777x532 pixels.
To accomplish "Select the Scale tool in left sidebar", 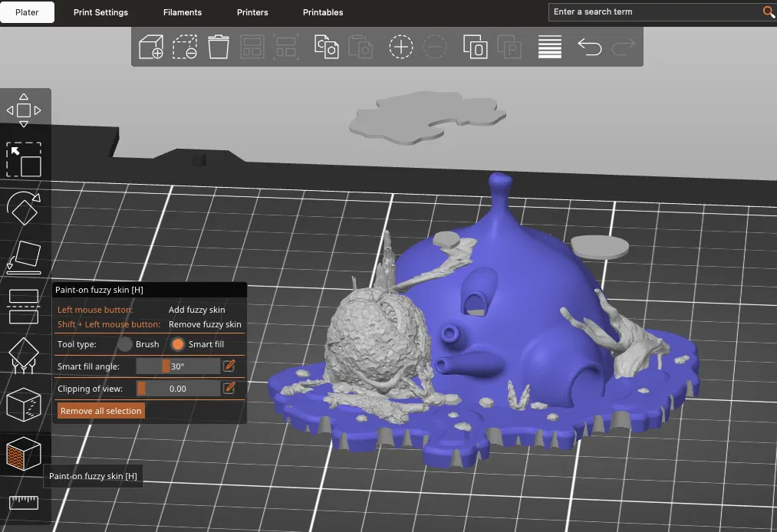I will [x=24, y=159].
